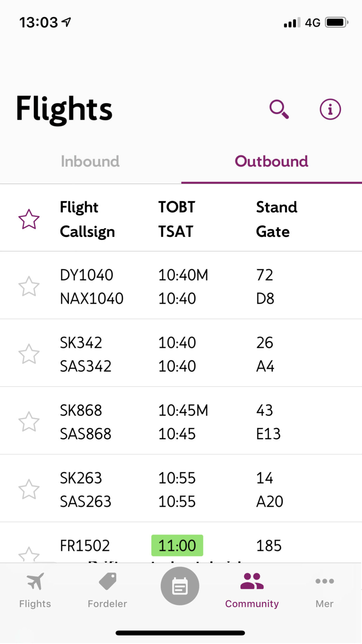Open the SAS342 callsign row
Image resolution: width=362 pixels, height=644 pixels.
pyautogui.click(x=86, y=366)
